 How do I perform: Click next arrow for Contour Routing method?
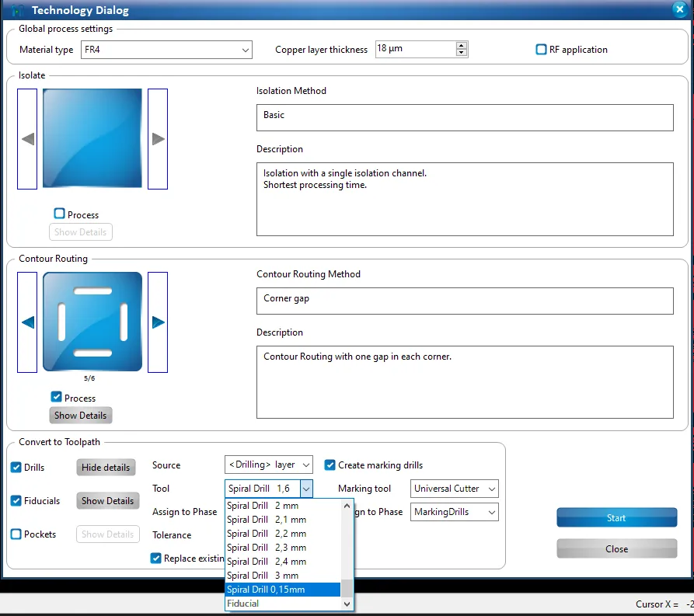click(158, 322)
